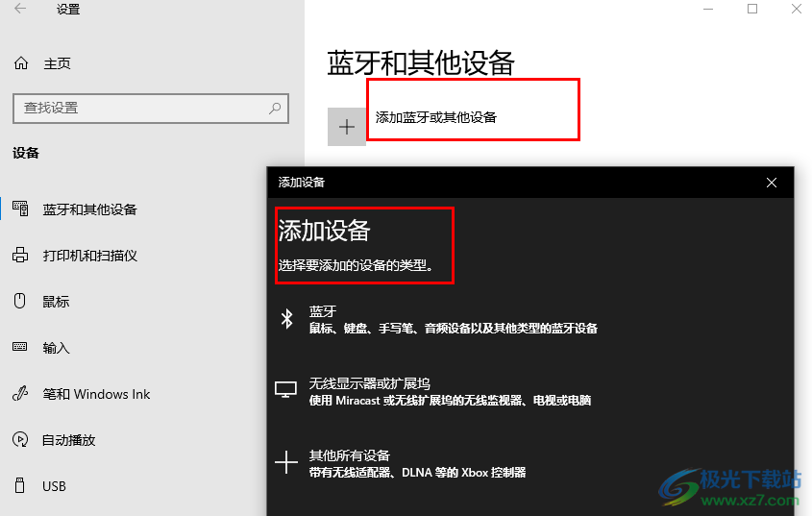Click the pen icon for Windows Ink
The image size is (812, 516).
click(19, 394)
